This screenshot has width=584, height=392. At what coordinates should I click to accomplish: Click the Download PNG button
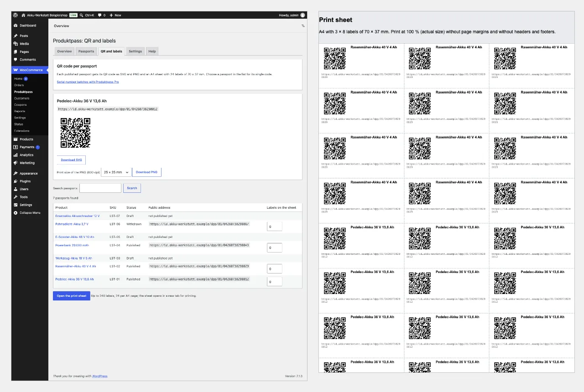pos(146,172)
